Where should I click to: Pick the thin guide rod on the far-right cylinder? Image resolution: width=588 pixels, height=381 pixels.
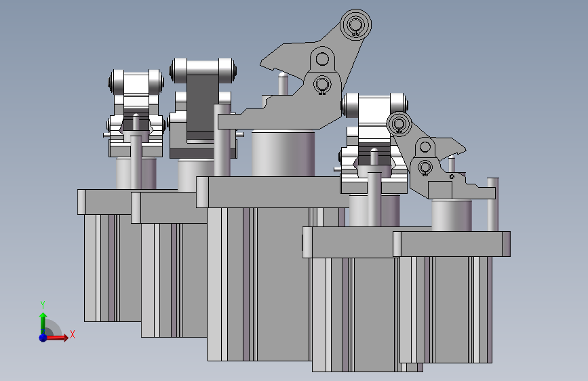493,204
